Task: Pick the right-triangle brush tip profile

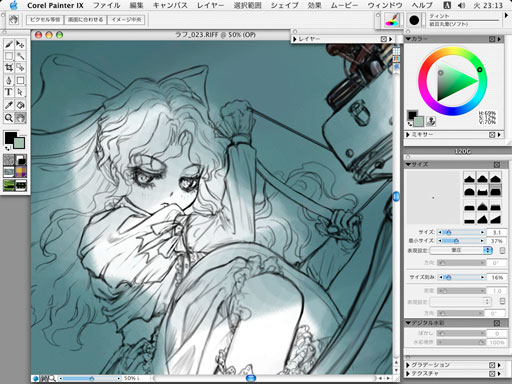Action: (x=496, y=220)
